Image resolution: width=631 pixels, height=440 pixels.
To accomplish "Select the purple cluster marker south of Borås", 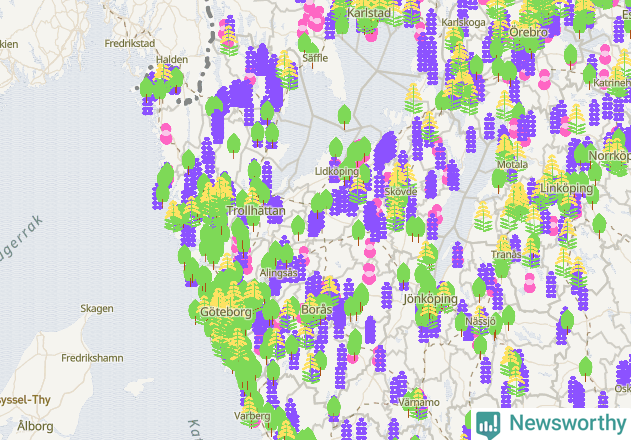I will 341,366.
